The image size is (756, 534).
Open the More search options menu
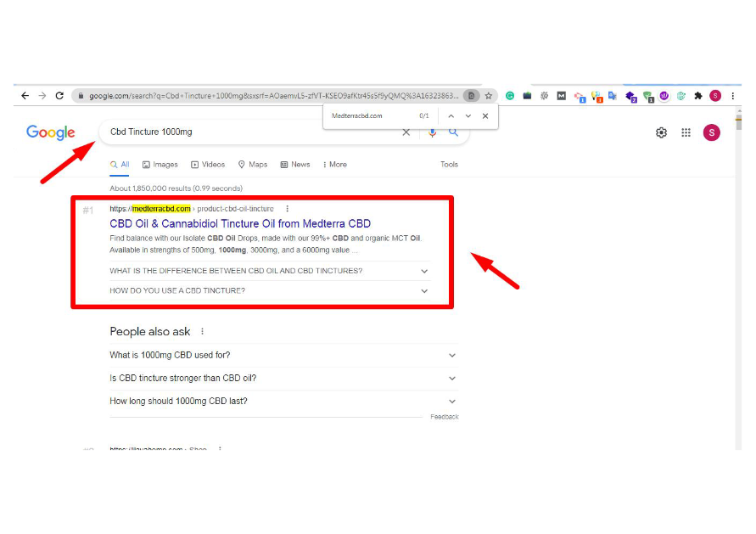tap(334, 165)
